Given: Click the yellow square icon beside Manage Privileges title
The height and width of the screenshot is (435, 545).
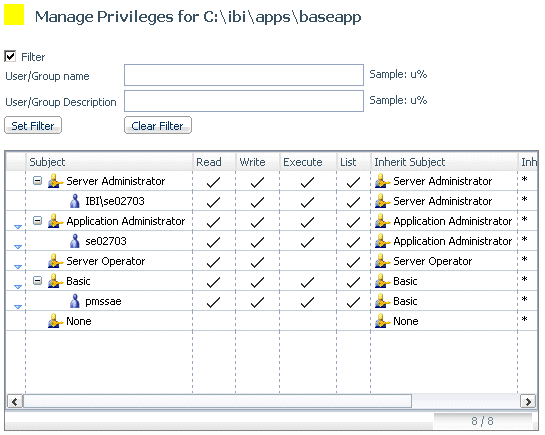Looking at the screenshot, I should (x=14, y=15).
